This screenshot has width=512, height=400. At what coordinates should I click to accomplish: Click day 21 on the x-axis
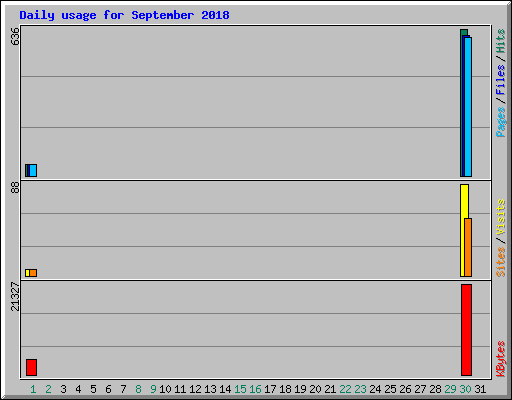coord(330,389)
